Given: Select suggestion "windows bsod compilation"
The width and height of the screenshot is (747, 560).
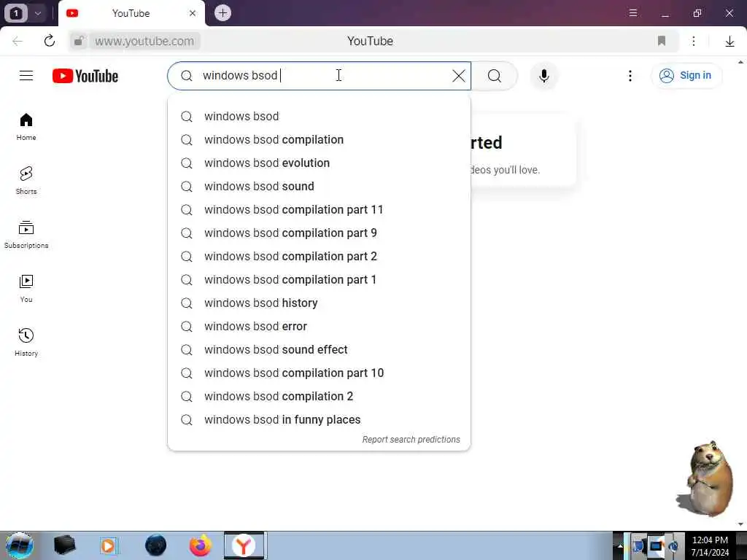Looking at the screenshot, I should point(320,139).
